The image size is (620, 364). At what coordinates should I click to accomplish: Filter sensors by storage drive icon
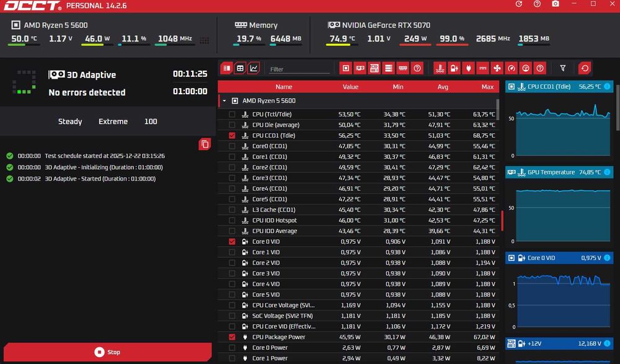tap(388, 68)
